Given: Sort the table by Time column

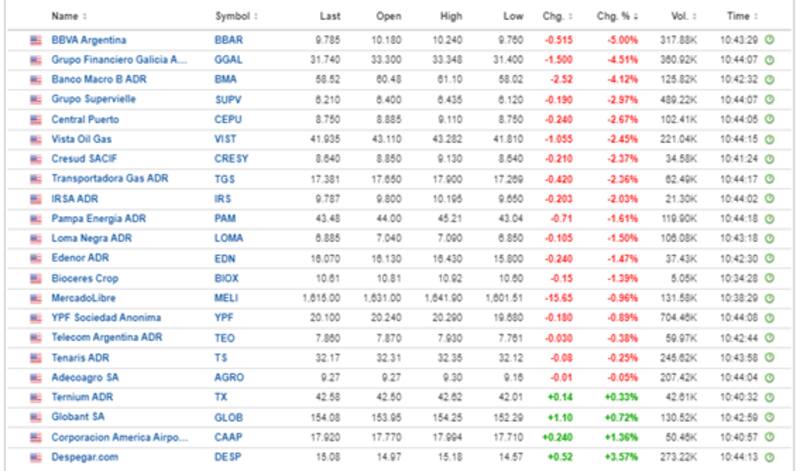Looking at the screenshot, I should (x=739, y=16).
